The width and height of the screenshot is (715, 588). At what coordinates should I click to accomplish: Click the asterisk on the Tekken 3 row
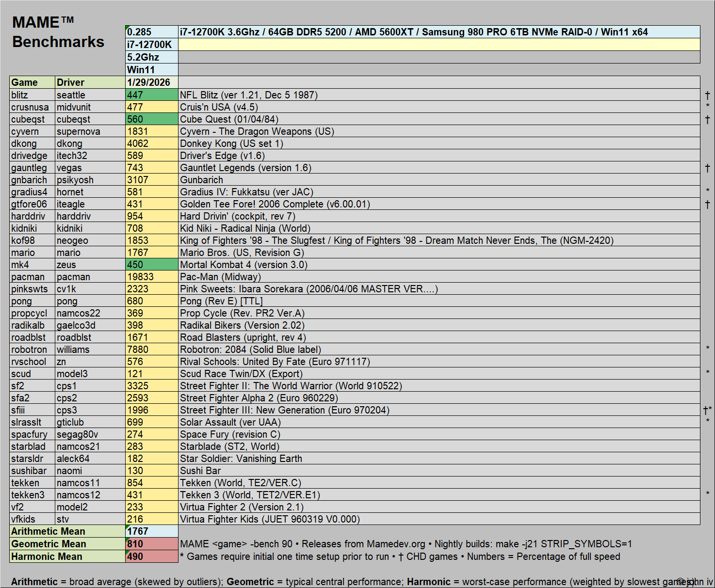tap(708, 494)
